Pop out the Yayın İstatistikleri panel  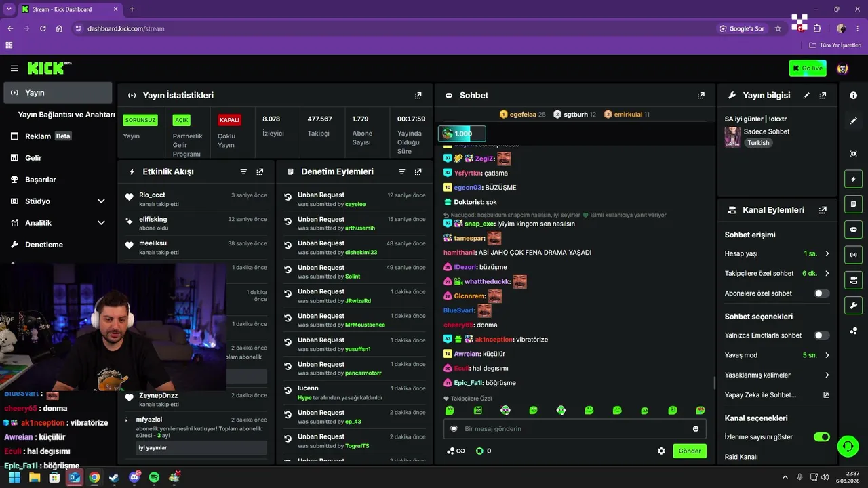[x=418, y=96]
